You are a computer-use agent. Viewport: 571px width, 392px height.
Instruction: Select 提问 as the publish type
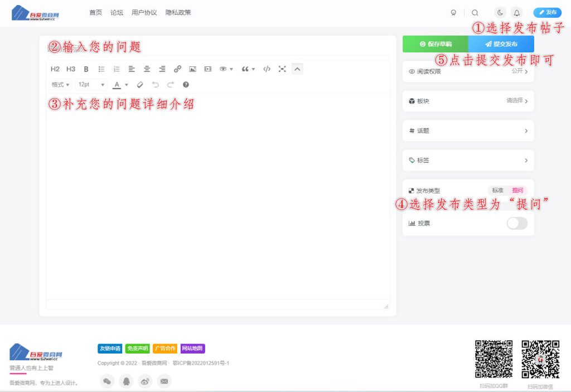[517, 190]
